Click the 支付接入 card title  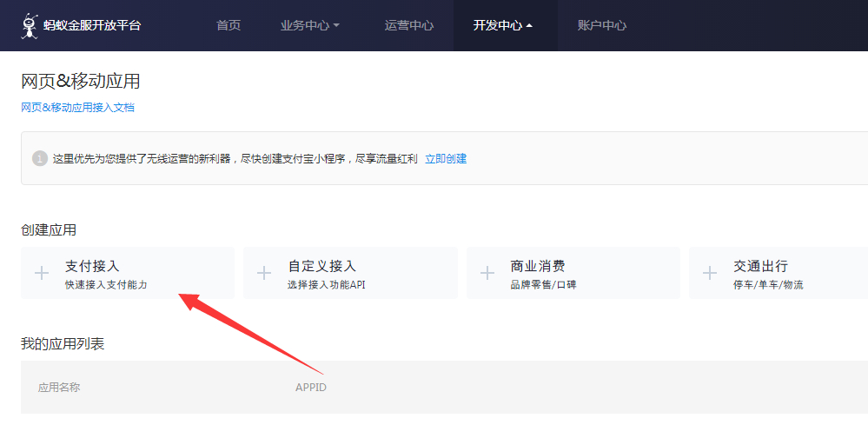click(x=92, y=266)
